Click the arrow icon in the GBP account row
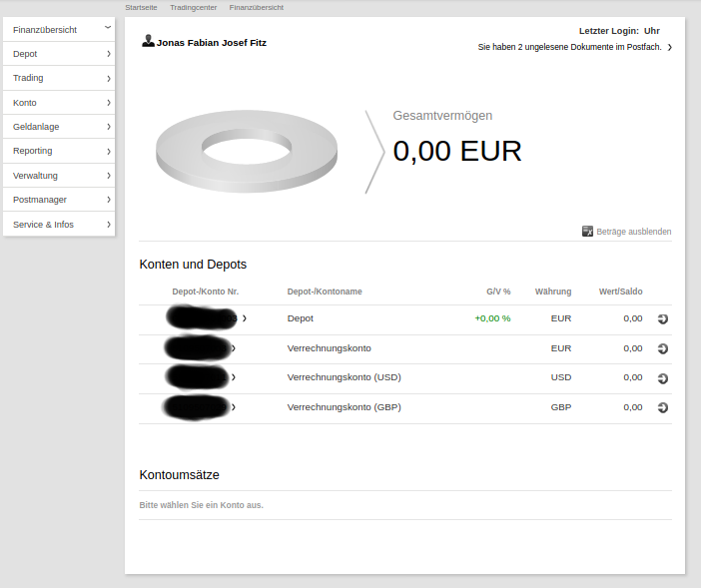The width and height of the screenshot is (701, 588). coord(662,407)
